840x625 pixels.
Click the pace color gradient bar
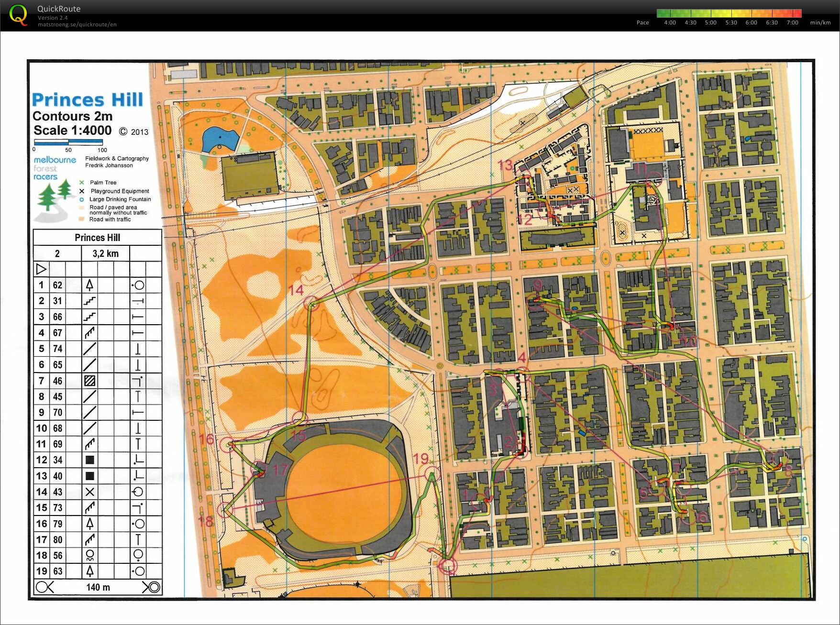729,13
